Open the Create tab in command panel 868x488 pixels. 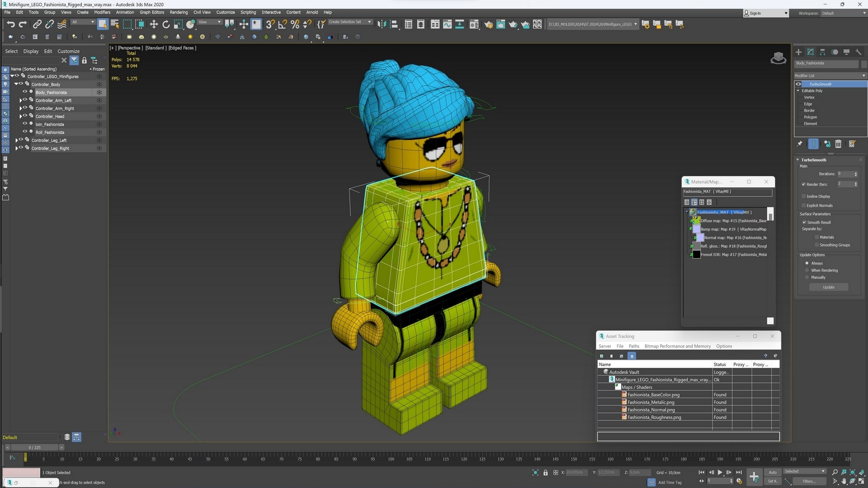(x=798, y=52)
